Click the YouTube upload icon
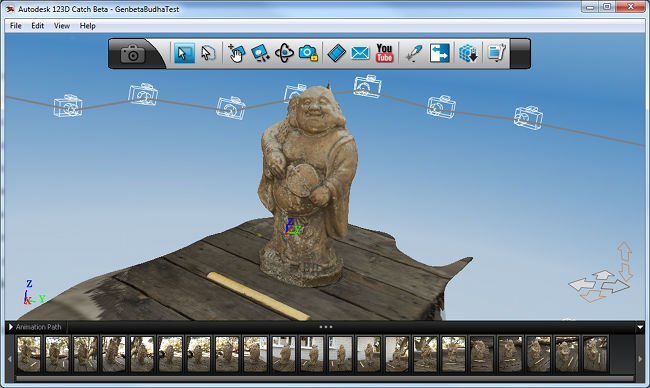 384,53
